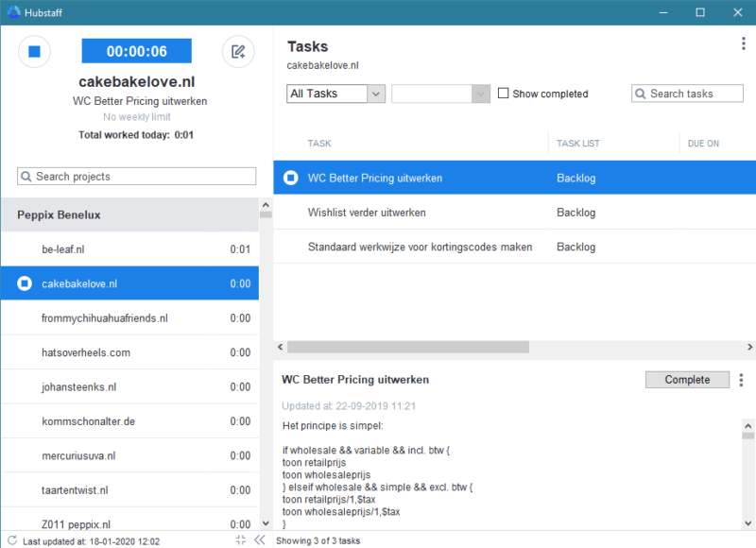Toggle the Show completed checkbox
Image resolution: width=756 pixels, height=548 pixels.
tap(503, 93)
